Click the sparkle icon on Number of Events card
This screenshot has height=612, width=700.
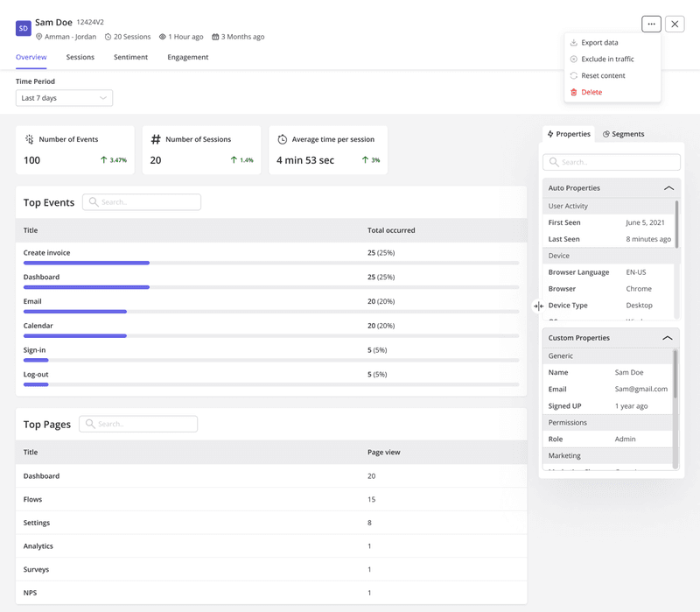pyautogui.click(x=29, y=138)
